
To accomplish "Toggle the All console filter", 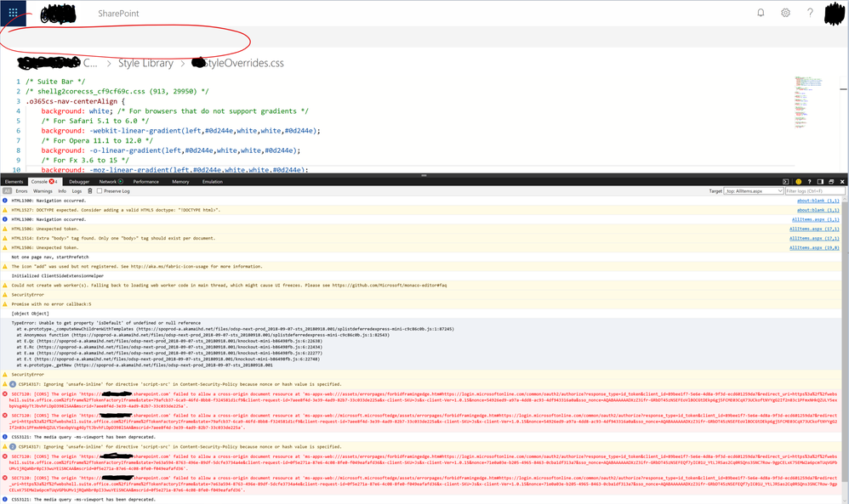I will [x=7, y=191].
